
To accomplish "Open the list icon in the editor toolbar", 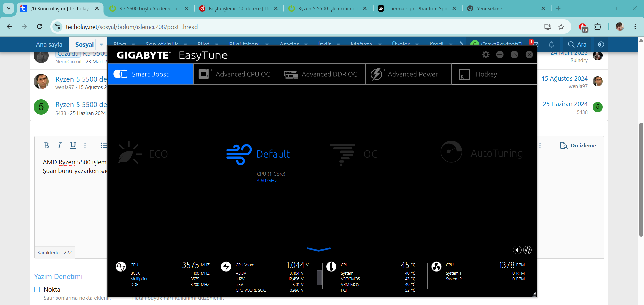I will coord(104,145).
